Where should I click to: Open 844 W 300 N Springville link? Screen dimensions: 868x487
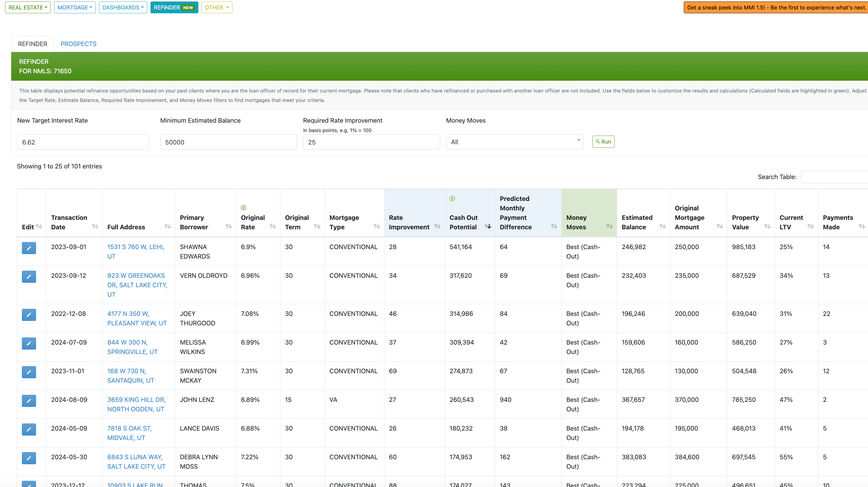132,347
